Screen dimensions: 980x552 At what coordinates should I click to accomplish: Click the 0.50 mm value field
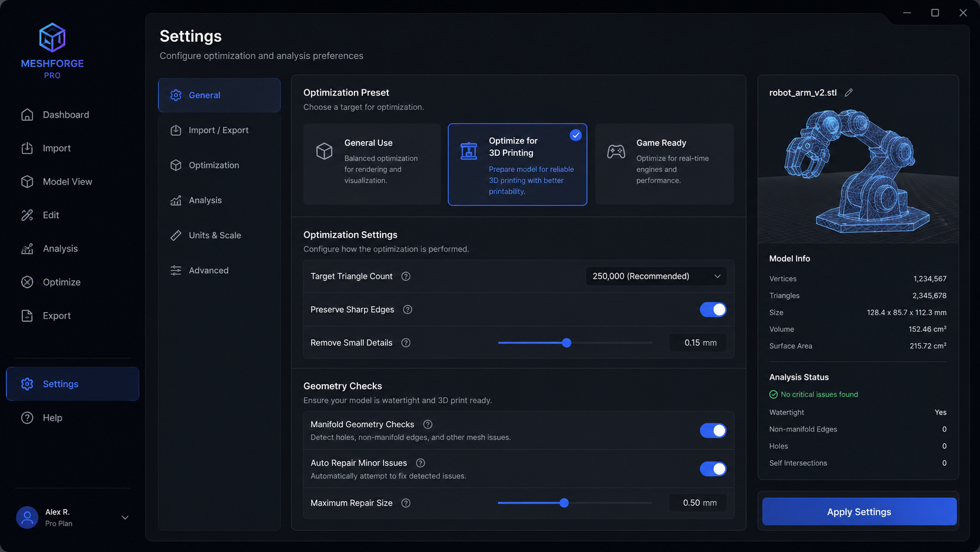pos(697,503)
